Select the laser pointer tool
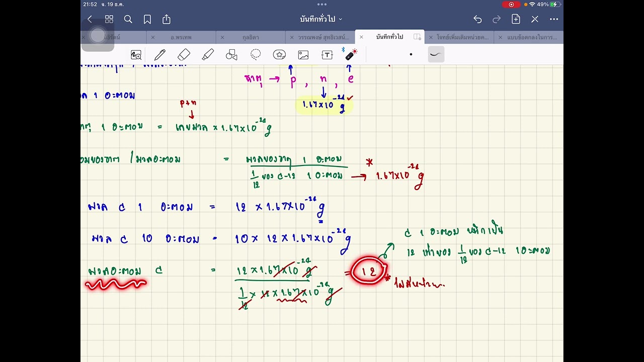The image size is (644, 362). 351,54
